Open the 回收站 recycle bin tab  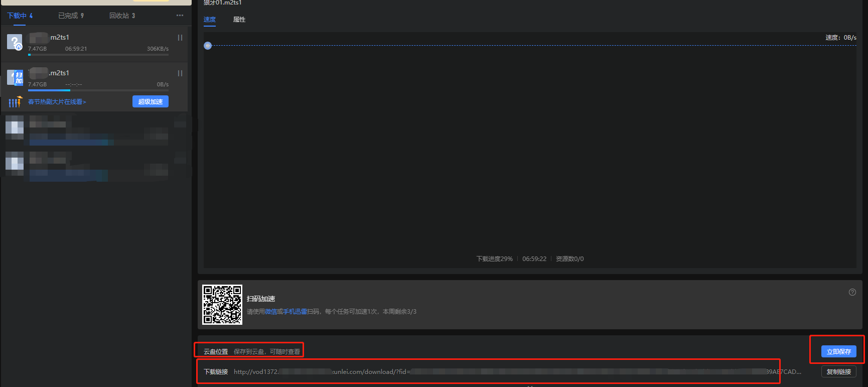(122, 16)
